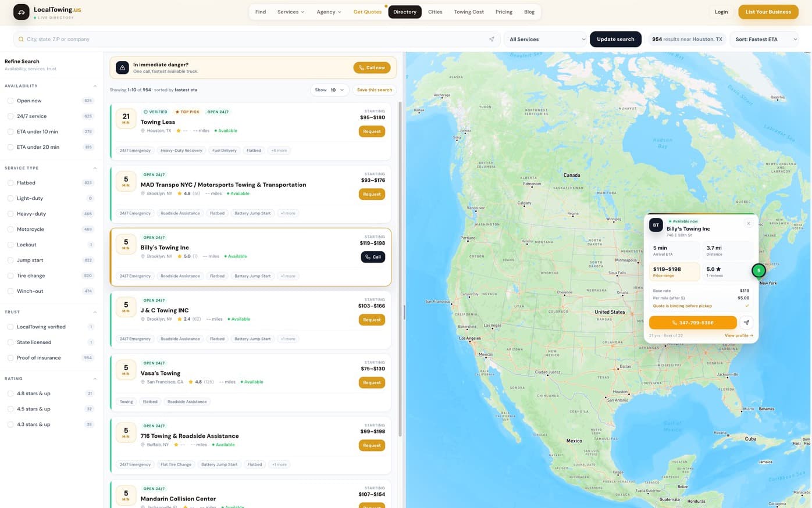812x508 pixels.
Task: Click the 21 MIN ETA badge for Towing Less
Action: click(x=126, y=119)
